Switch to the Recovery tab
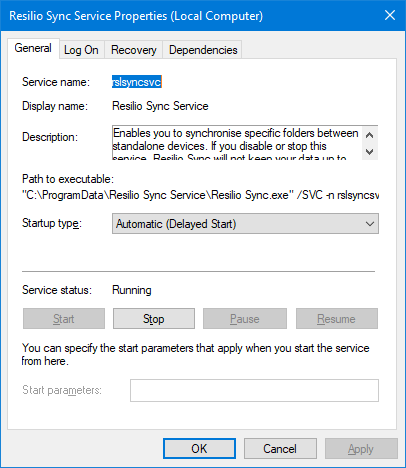Image resolution: width=406 pixels, height=468 pixels. 134,50
